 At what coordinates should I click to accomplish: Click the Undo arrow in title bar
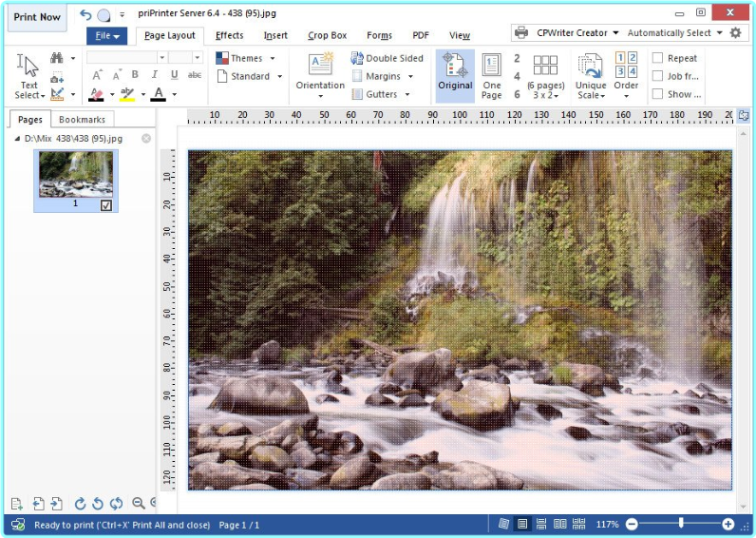click(85, 15)
